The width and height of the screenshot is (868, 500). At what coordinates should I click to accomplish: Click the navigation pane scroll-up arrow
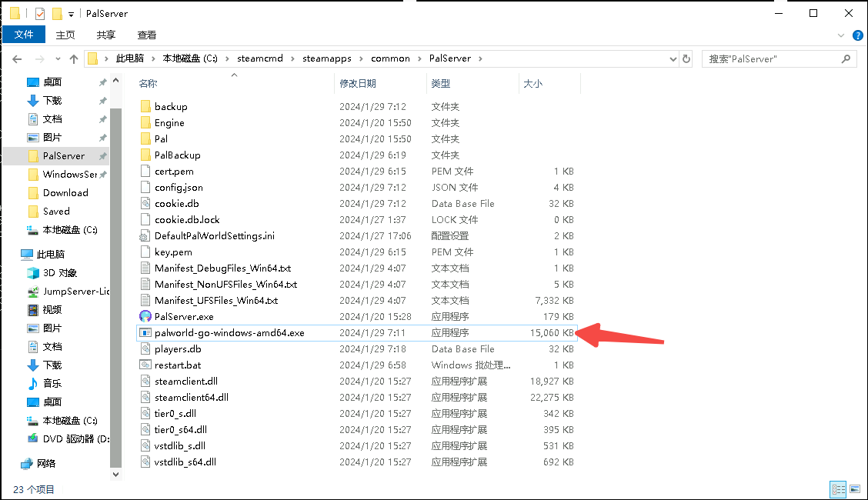point(115,81)
